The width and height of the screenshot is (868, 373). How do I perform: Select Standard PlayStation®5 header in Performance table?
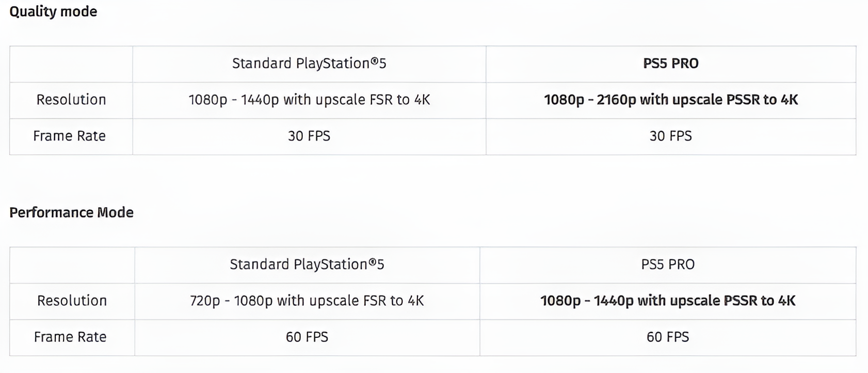tap(307, 265)
